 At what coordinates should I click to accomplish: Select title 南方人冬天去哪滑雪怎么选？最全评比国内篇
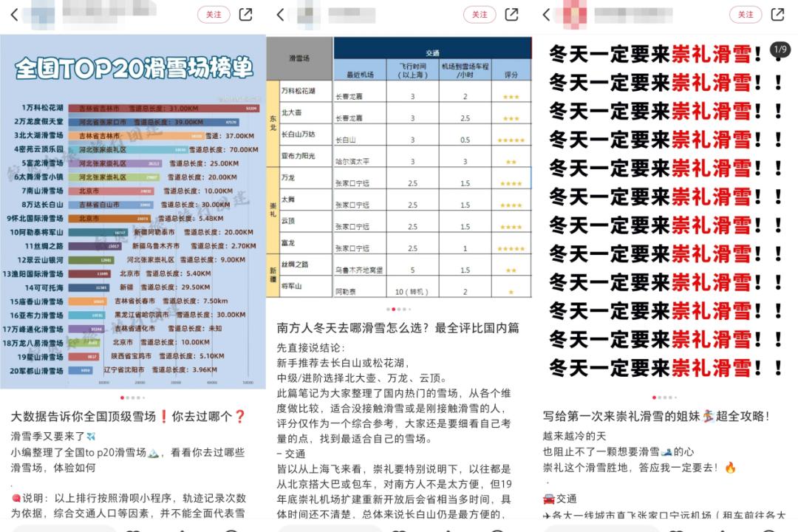[398, 328]
